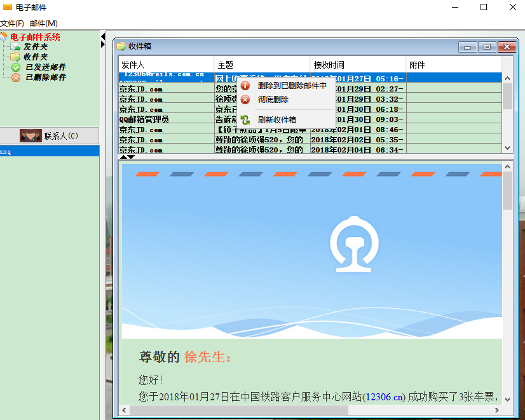Select the 京东JD.com row dated 01月29日 03:32

tap(310, 98)
